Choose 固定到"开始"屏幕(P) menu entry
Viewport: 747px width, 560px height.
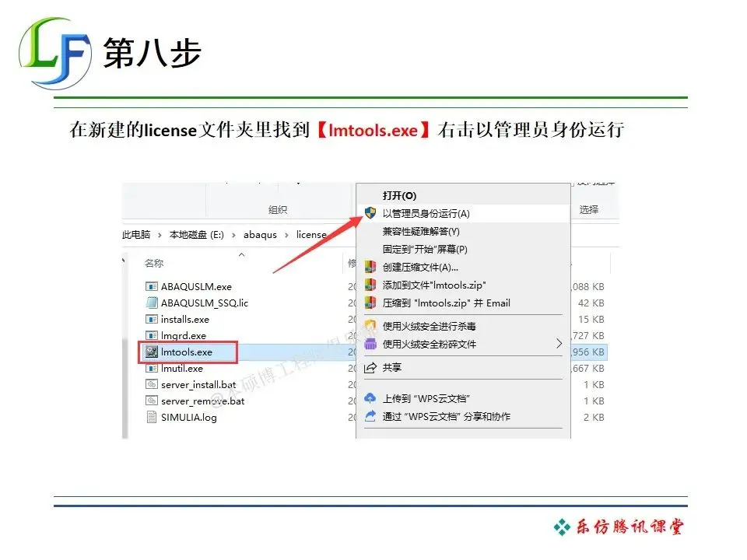(x=463, y=249)
